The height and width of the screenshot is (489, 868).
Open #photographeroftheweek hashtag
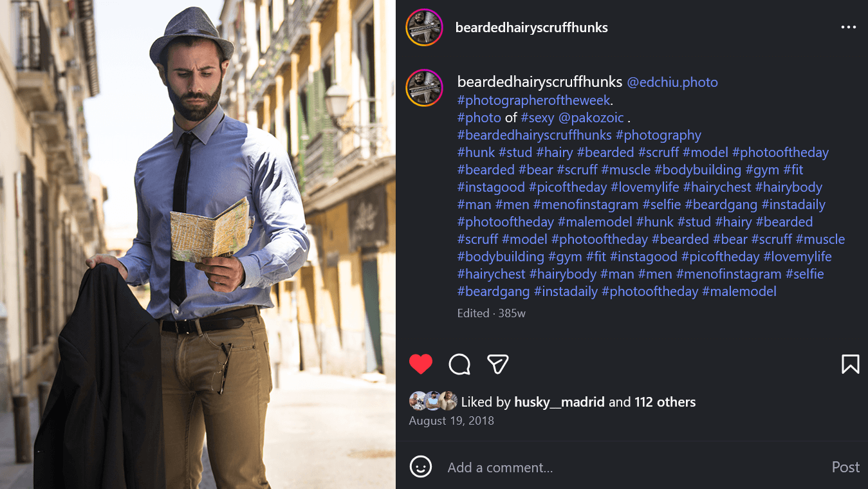pyautogui.click(x=533, y=100)
